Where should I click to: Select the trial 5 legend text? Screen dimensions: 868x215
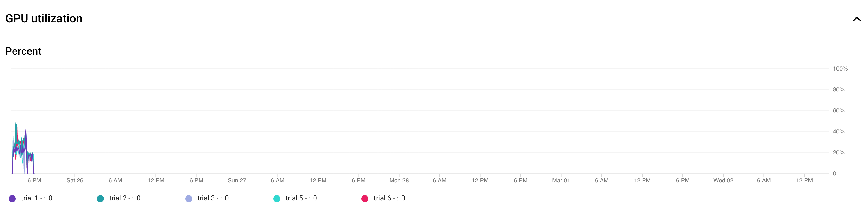[301, 198]
